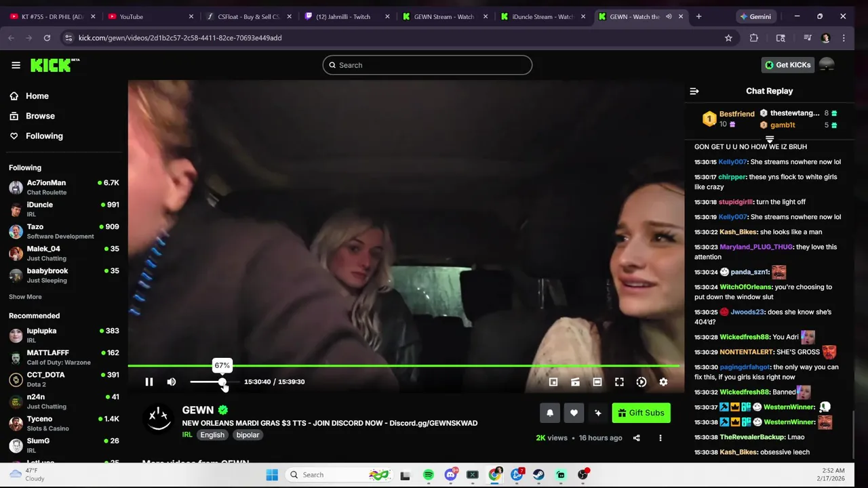Open a new browser tab
The height and width of the screenshot is (488, 868).
698,16
